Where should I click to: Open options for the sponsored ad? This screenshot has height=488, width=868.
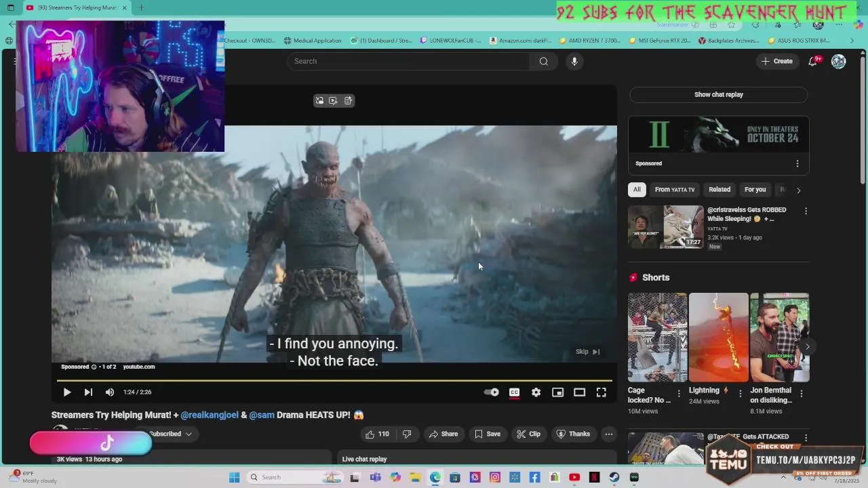(x=797, y=163)
